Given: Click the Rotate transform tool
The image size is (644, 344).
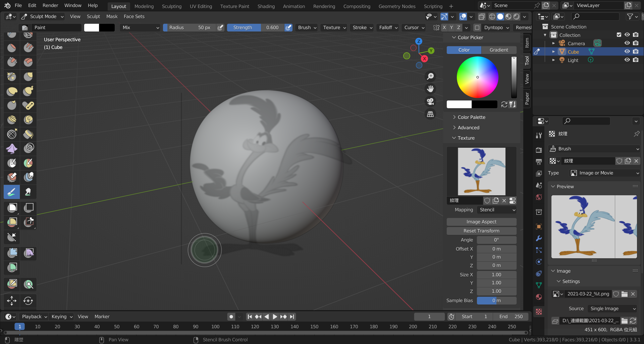Looking at the screenshot, I should point(29,301).
